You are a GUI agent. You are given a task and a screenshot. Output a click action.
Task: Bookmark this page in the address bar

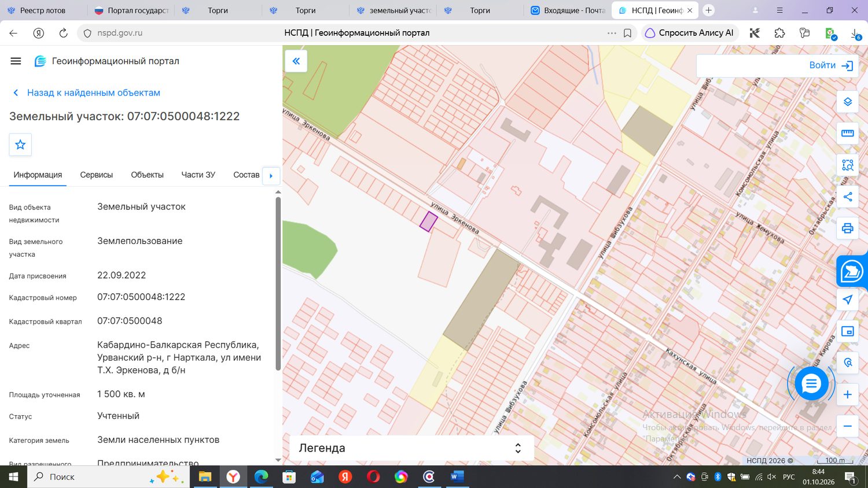click(627, 33)
